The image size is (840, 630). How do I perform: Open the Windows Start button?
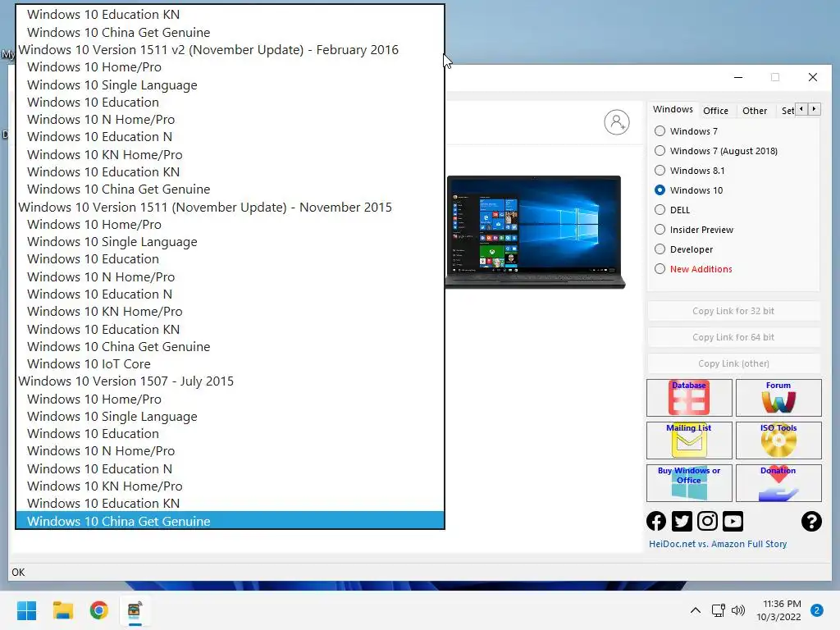click(27, 610)
